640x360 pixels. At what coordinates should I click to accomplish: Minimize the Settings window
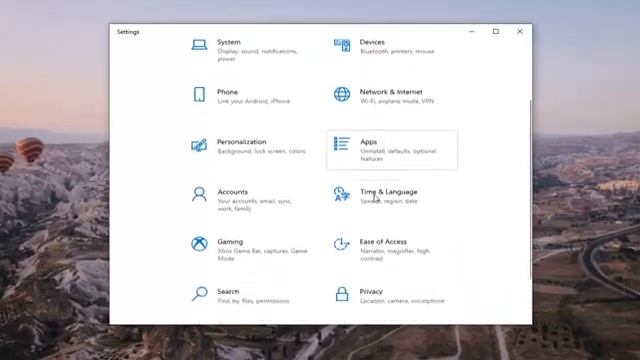tap(472, 31)
